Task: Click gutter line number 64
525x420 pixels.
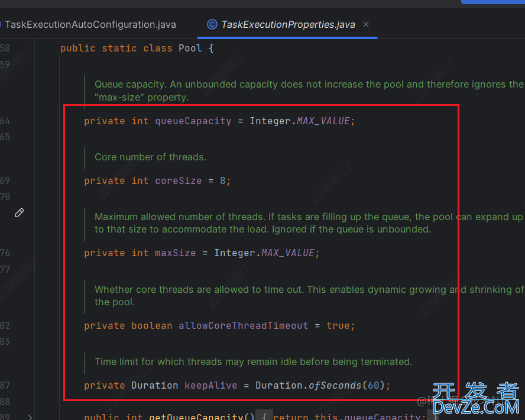Action: tap(5, 121)
